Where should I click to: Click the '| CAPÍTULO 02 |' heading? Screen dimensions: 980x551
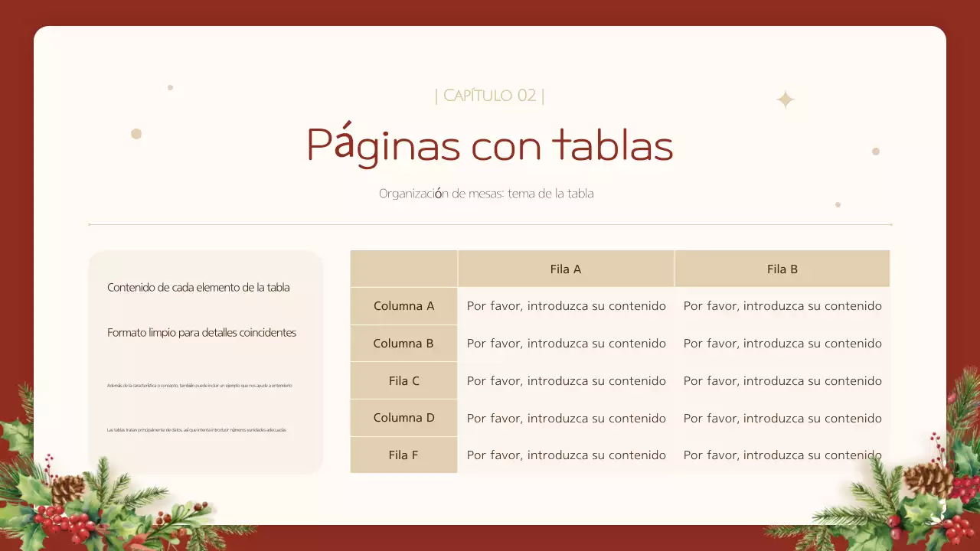(x=489, y=95)
